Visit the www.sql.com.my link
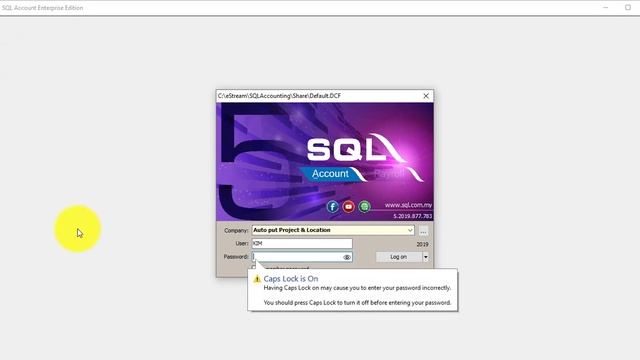The width and height of the screenshot is (640, 360). 408,205
